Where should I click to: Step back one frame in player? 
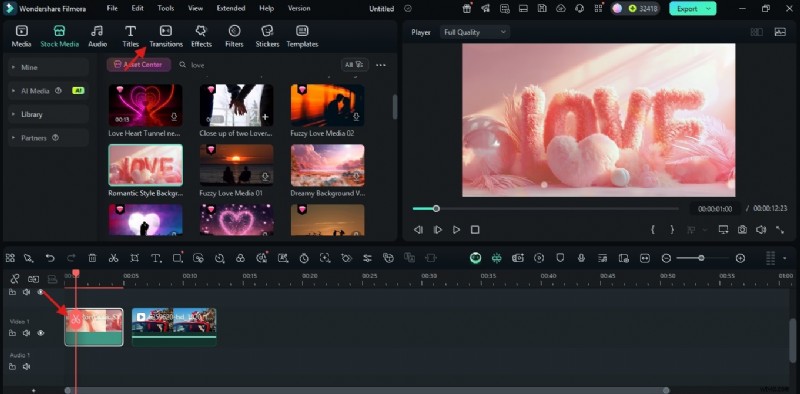point(418,230)
